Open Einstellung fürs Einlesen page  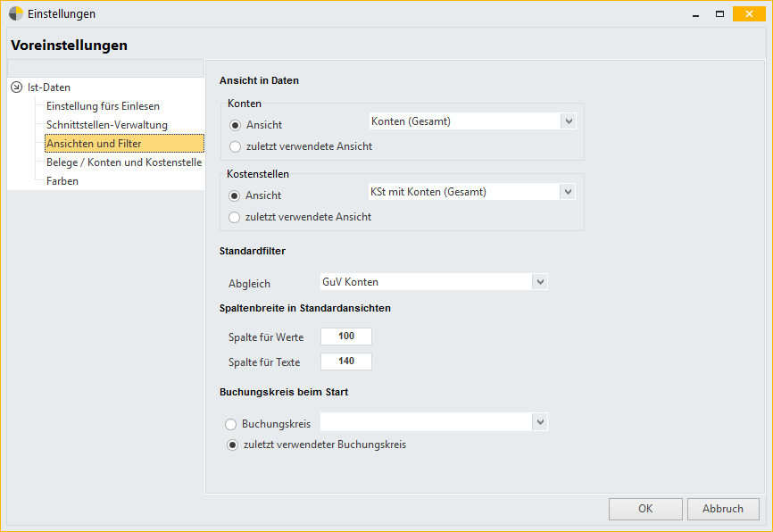point(103,106)
